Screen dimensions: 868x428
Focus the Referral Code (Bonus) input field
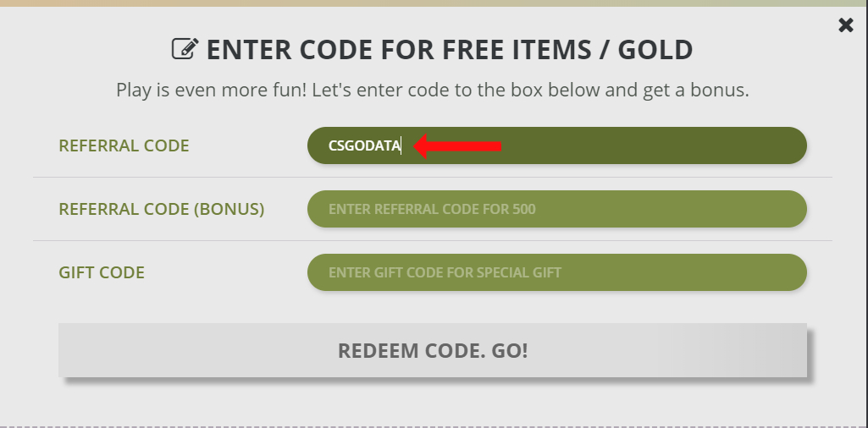556,209
